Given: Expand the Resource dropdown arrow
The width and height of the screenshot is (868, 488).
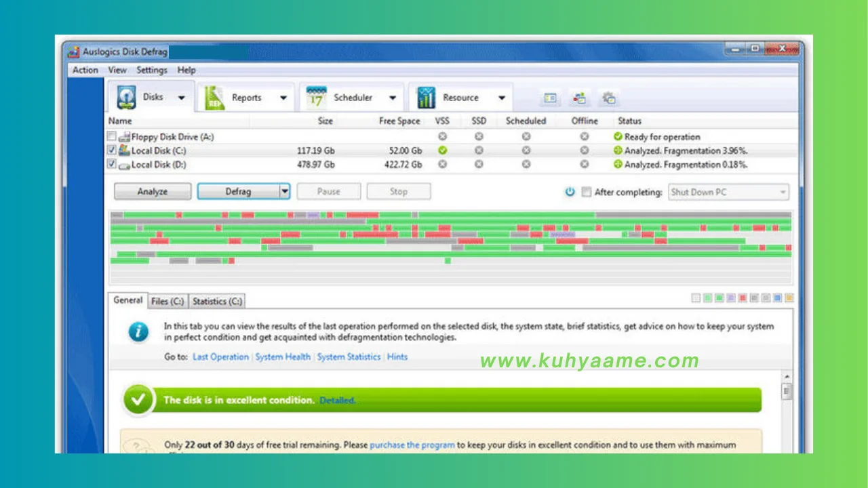Looking at the screenshot, I should point(502,98).
